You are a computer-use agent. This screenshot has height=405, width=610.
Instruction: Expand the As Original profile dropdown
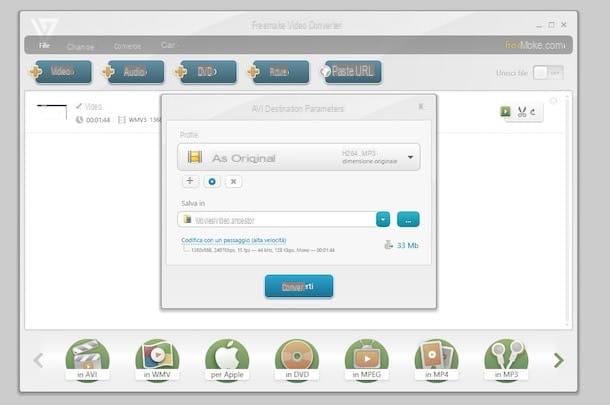click(x=298, y=157)
